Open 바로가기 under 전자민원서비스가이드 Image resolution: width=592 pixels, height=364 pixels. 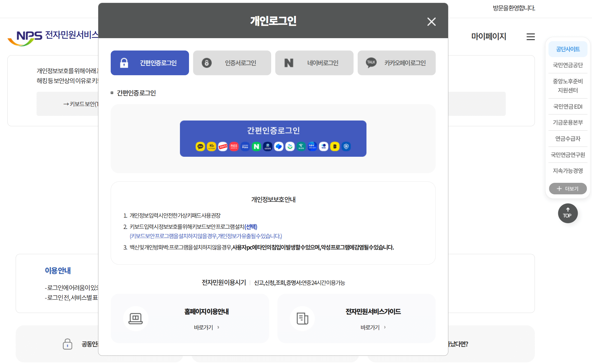click(373, 327)
